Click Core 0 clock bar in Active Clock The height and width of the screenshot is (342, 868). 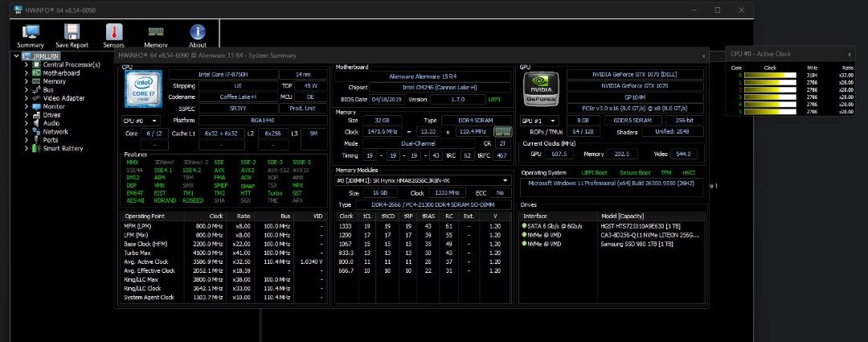pos(770,75)
